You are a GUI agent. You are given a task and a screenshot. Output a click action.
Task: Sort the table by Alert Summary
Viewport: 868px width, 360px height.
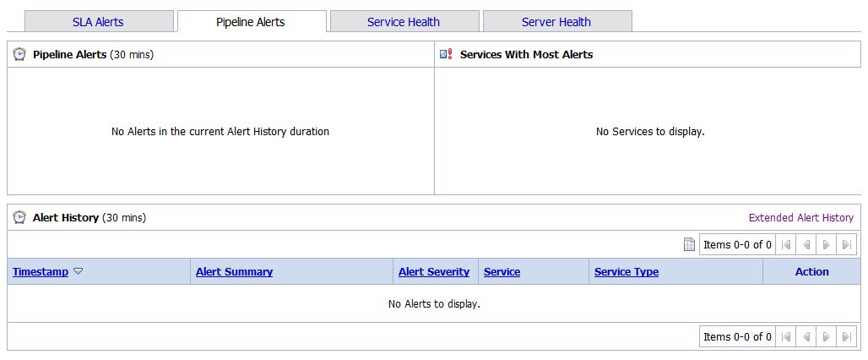(x=234, y=272)
